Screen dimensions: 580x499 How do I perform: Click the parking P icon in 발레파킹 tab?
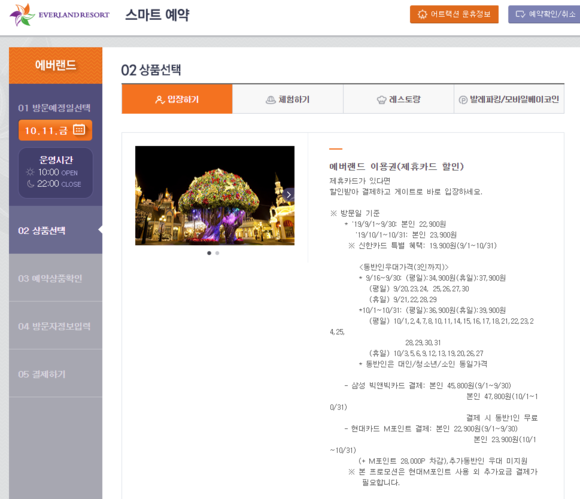463,100
